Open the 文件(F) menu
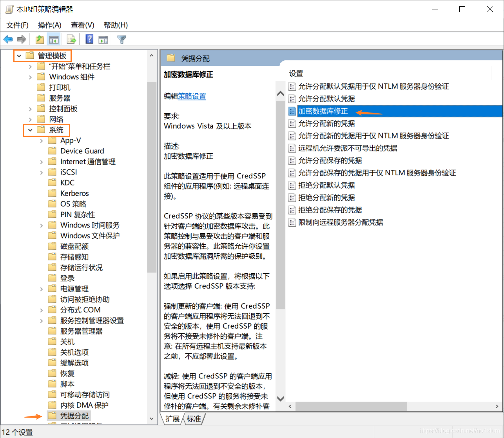504x438 pixels. [x=18, y=25]
